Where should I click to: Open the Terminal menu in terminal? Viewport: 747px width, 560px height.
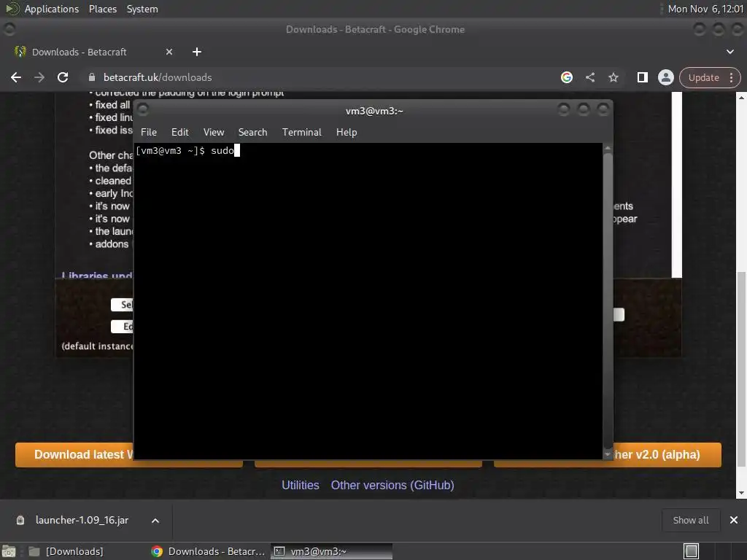click(301, 133)
